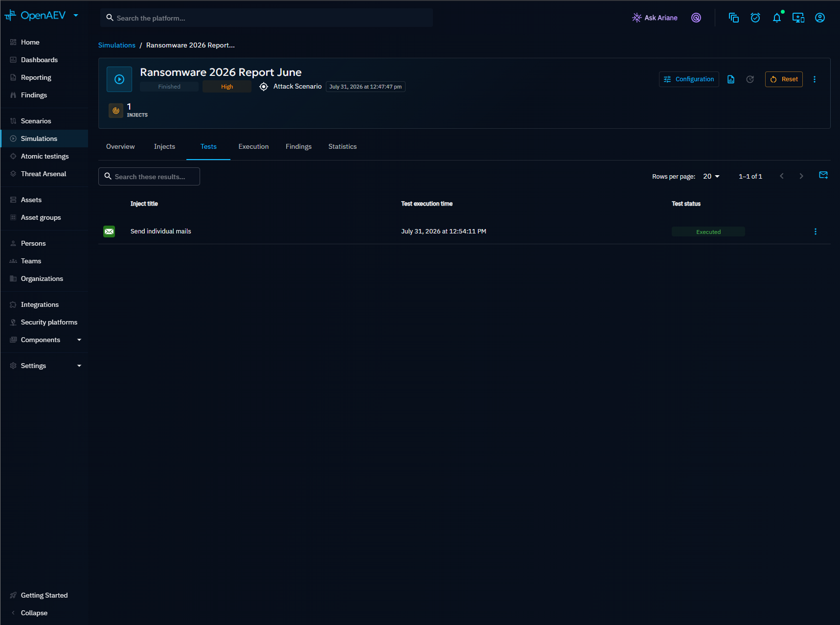Sort by Test status column

[x=686, y=204]
